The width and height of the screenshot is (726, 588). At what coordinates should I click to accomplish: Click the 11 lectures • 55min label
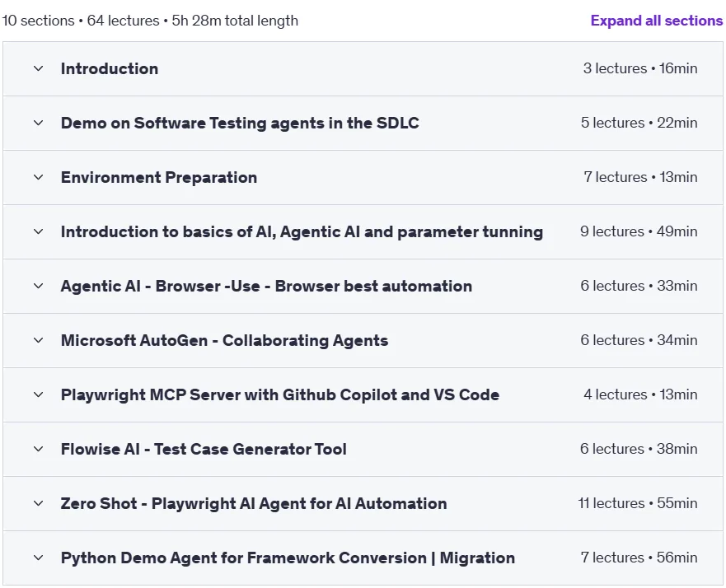coord(638,503)
